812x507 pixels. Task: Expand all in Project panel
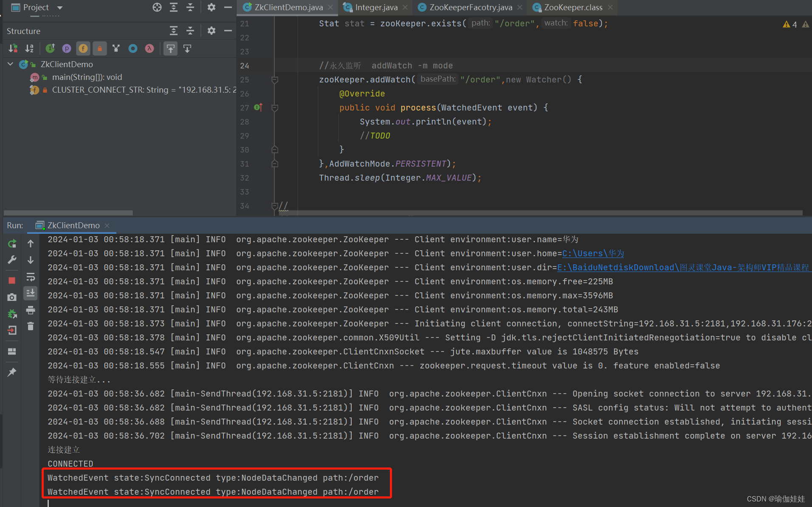(174, 7)
